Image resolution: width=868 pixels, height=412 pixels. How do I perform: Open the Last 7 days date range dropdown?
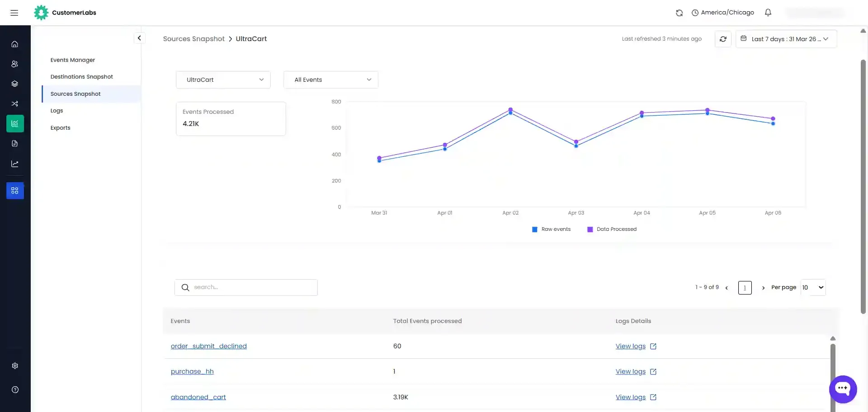coord(786,39)
